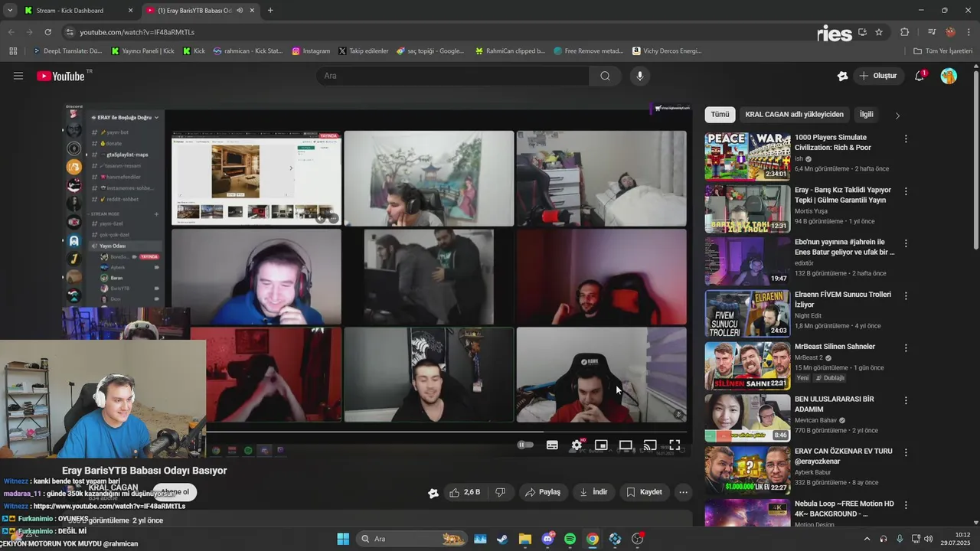
Task: Show next filter chips with arrow
Action: tap(897, 116)
